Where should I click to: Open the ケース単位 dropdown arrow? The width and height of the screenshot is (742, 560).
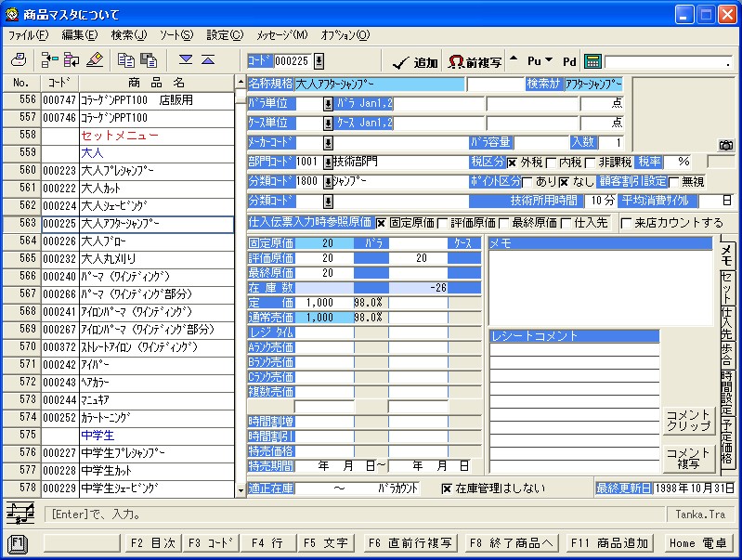point(328,124)
